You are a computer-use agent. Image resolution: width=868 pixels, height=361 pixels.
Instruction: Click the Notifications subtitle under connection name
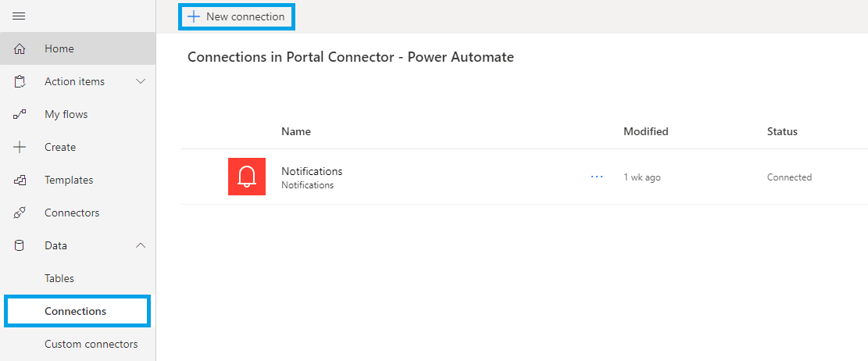point(307,185)
